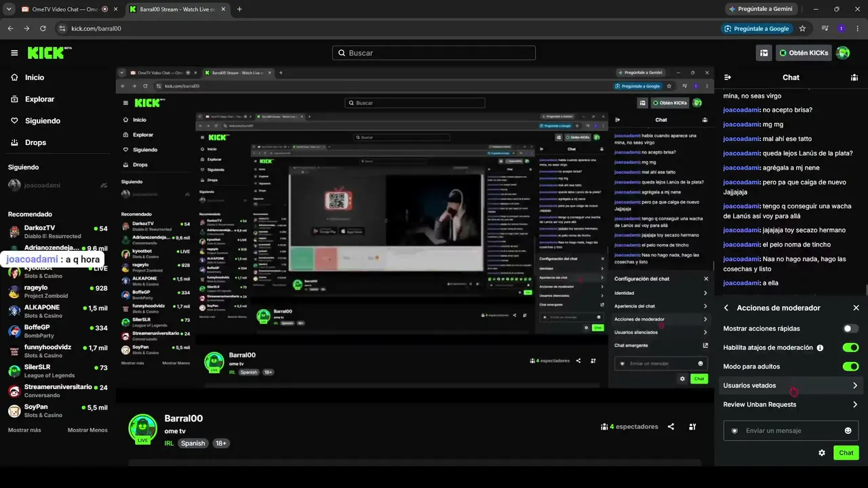Expand Usuarios vetados submenu
868x488 pixels.
point(791,386)
